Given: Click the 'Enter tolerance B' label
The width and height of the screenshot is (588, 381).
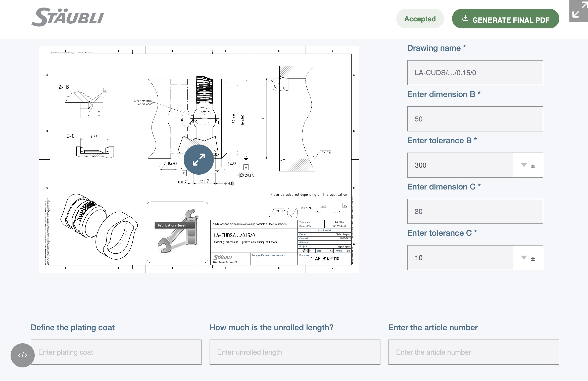Looking at the screenshot, I should 442,140.
